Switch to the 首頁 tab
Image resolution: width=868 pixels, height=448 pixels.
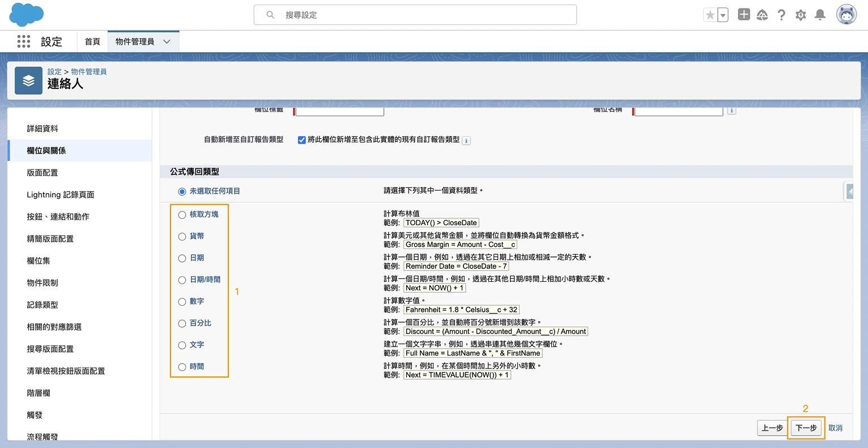92,41
